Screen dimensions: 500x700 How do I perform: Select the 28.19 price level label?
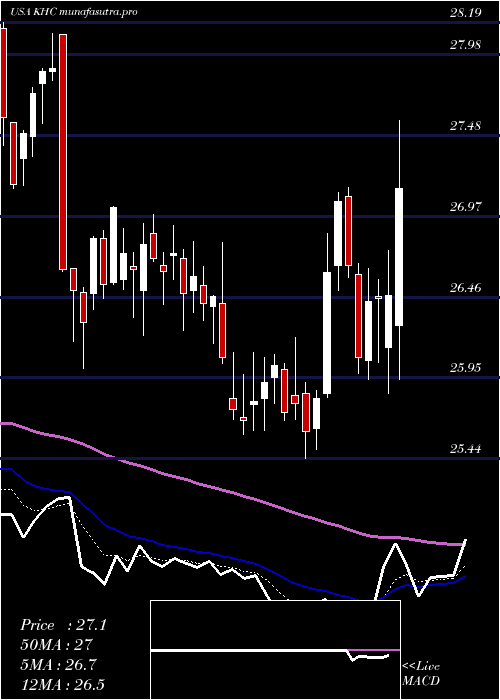tap(465, 12)
